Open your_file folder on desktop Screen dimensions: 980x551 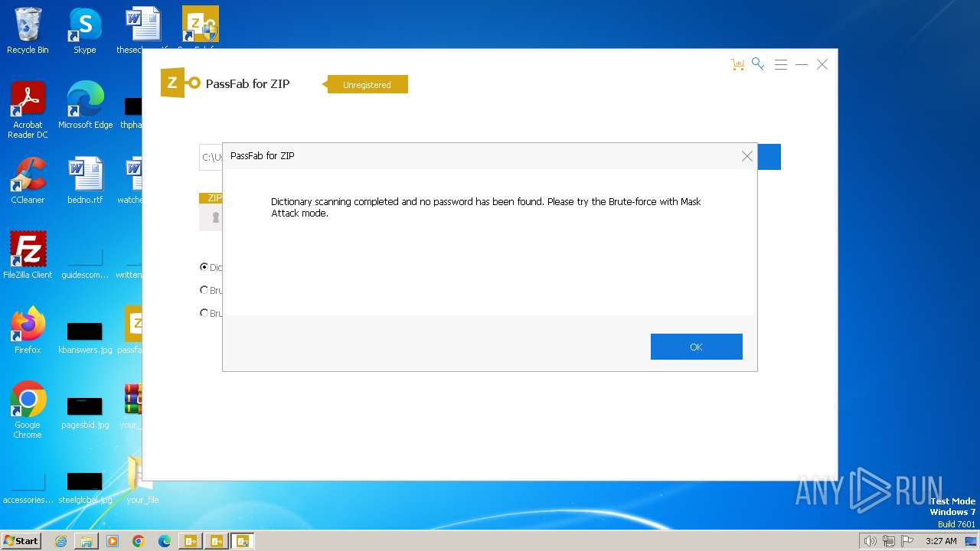tap(142, 481)
